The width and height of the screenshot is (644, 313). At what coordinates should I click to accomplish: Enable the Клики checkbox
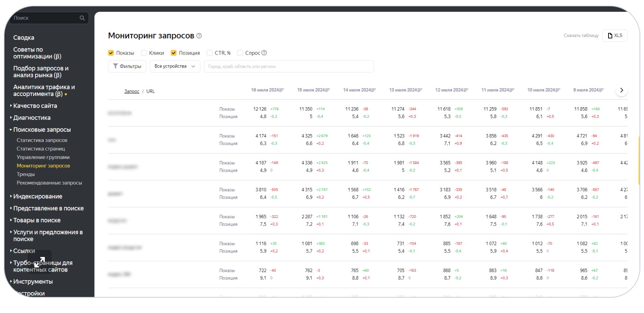(x=144, y=53)
